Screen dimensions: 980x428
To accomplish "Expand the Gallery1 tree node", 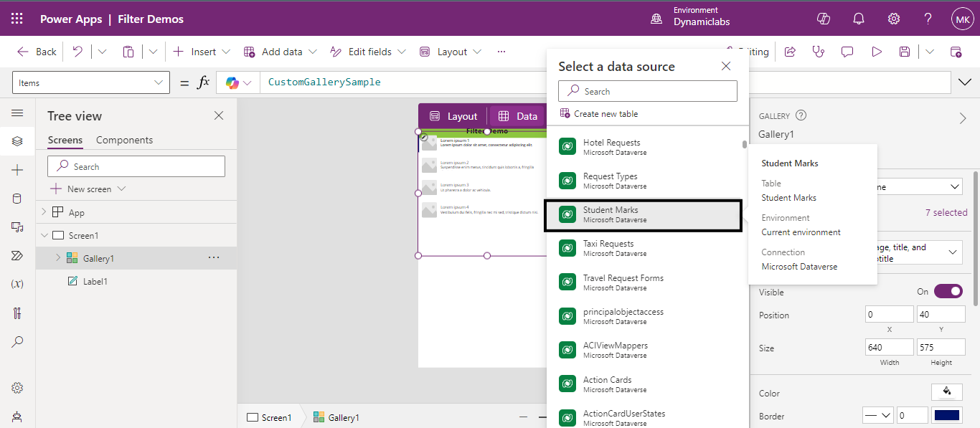I will pyautogui.click(x=58, y=258).
